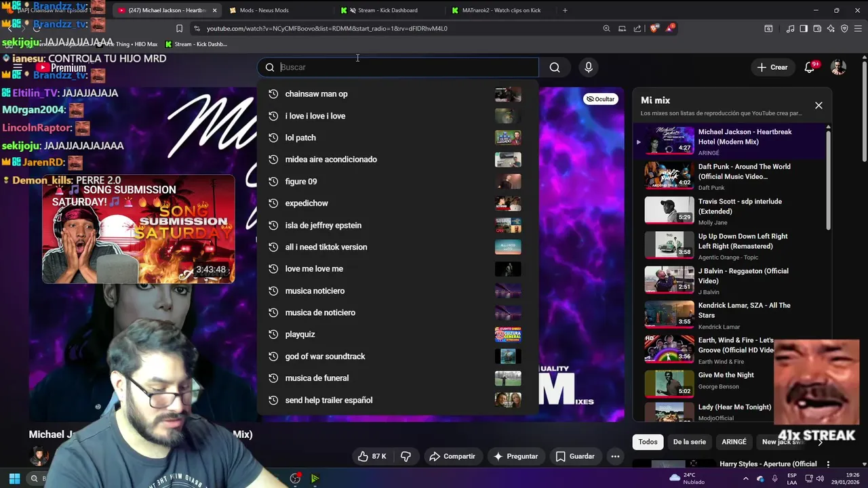The image size is (868, 488).
Task: Choose search suggestion lol patch
Action: click(397, 138)
